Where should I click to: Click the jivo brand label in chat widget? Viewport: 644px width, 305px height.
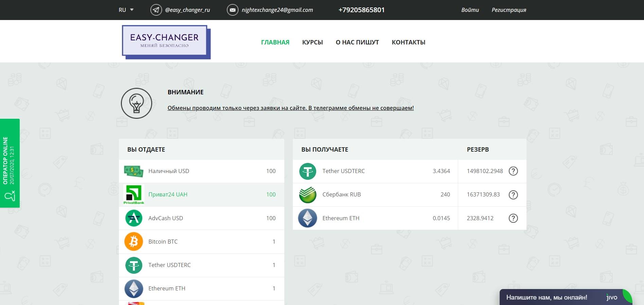tap(612, 297)
